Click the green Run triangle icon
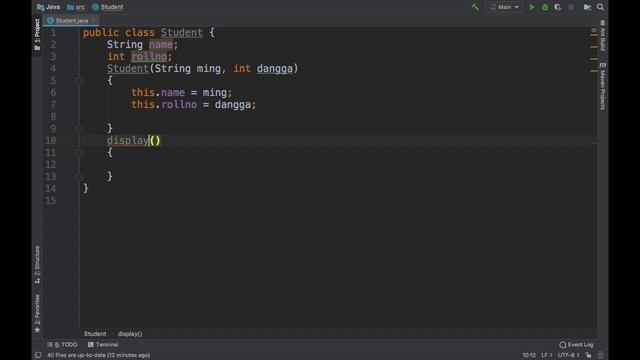The width and height of the screenshot is (640, 360). tap(532, 7)
